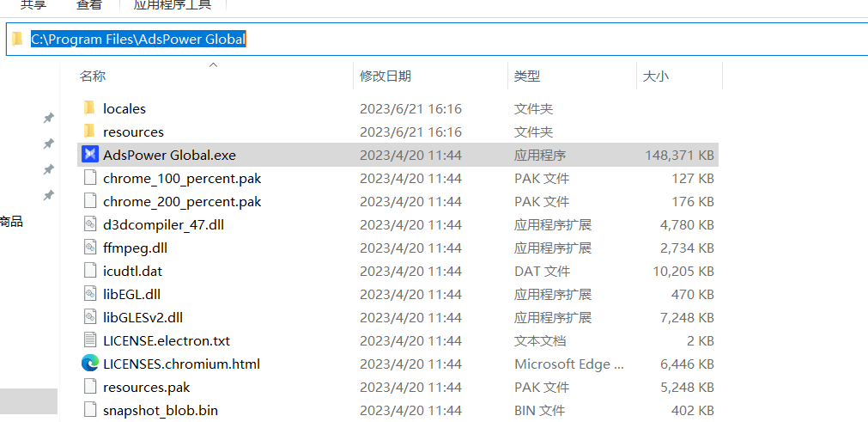The height and width of the screenshot is (422, 868).
Task: Click the 文本文档 type cell
Action: point(540,341)
